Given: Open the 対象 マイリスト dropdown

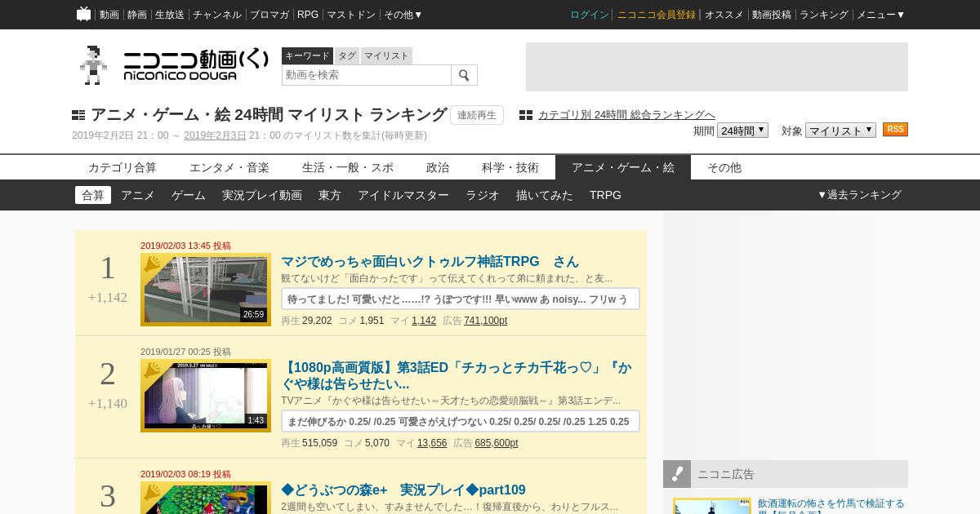Looking at the screenshot, I should pos(840,131).
